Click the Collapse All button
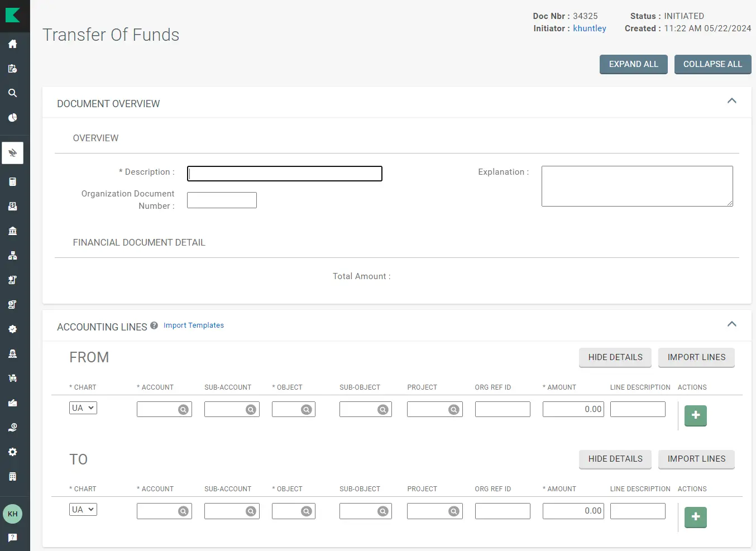Image resolution: width=756 pixels, height=551 pixels. (x=713, y=64)
